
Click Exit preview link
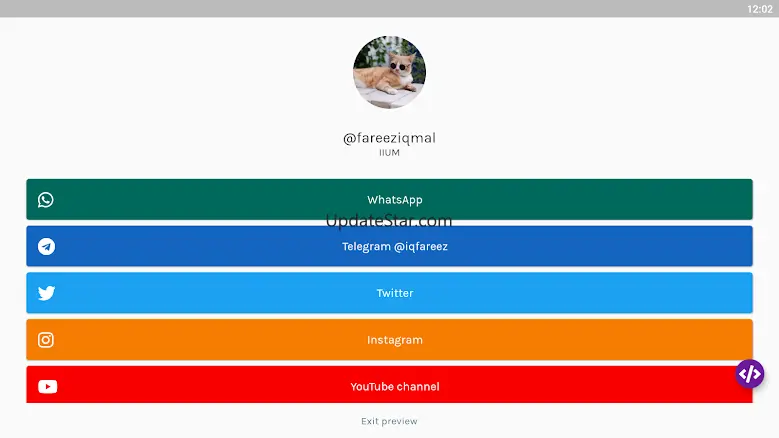pyautogui.click(x=389, y=421)
